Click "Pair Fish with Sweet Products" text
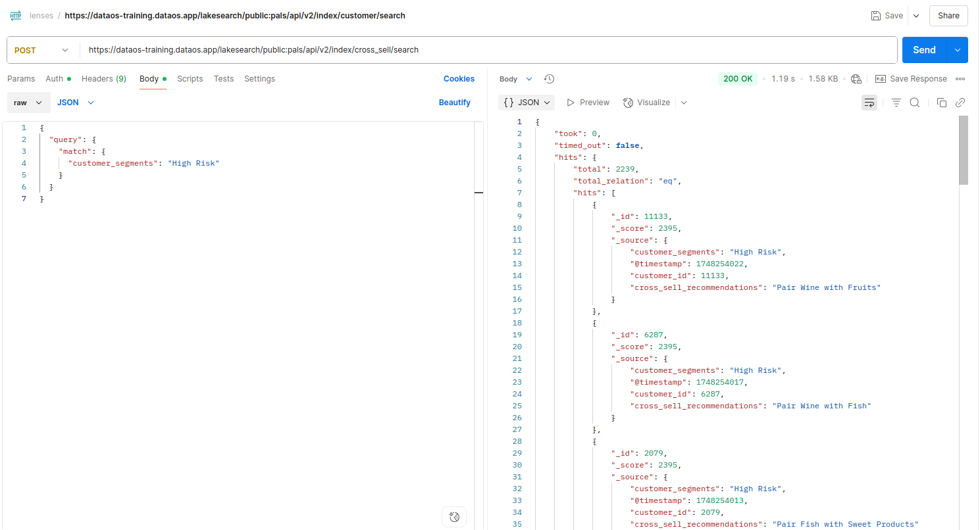Image resolution: width=980 pixels, height=530 pixels. point(845,524)
